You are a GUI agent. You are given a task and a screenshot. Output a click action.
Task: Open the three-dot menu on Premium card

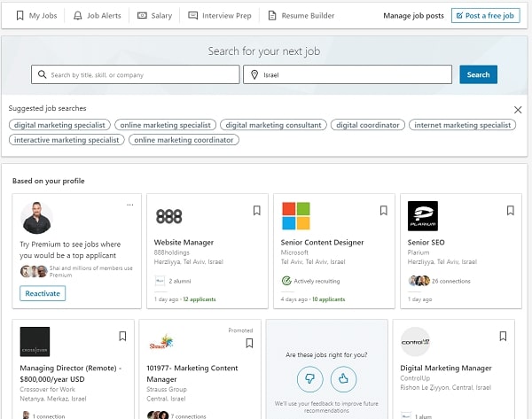point(130,205)
